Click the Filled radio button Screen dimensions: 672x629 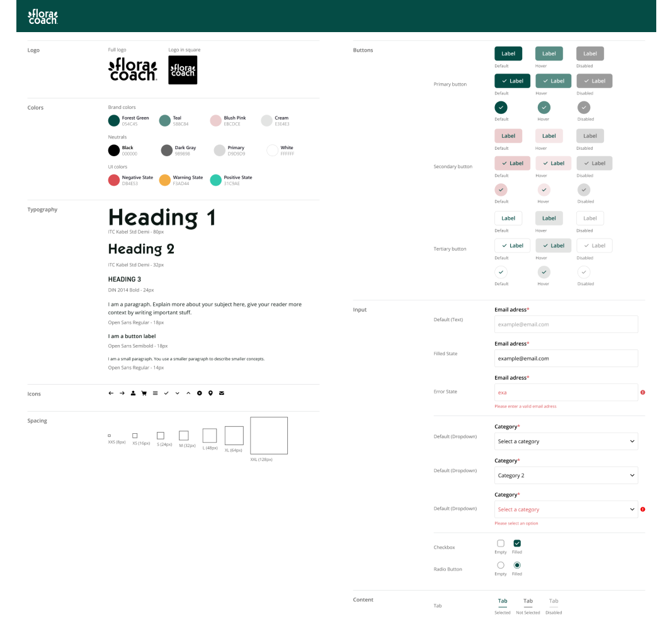pyautogui.click(x=517, y=565)
